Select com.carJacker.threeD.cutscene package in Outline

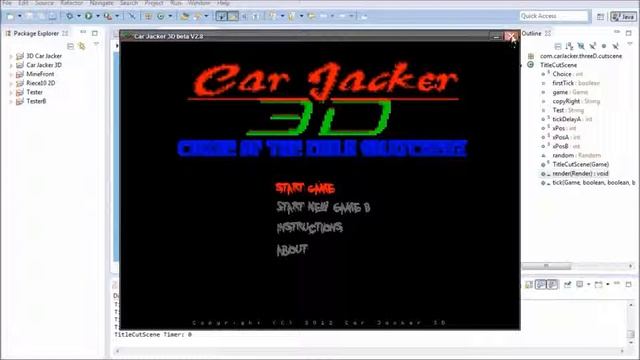[x=581, y=56]
